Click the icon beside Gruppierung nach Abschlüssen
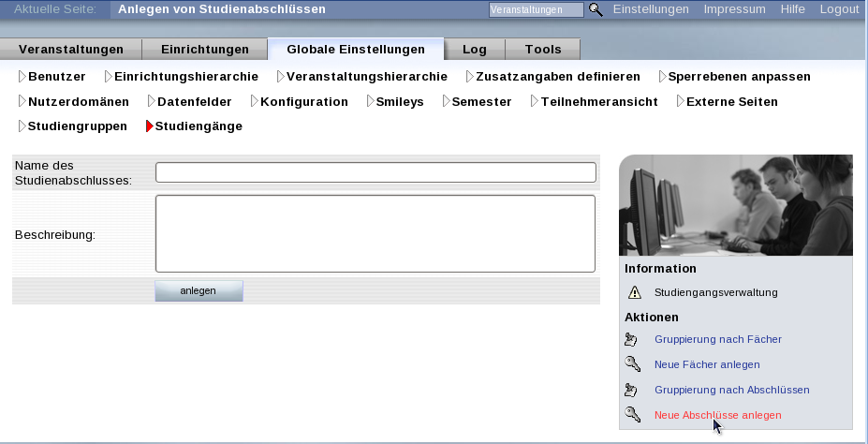Screen dimensions: 868x444 pos(632,390)
